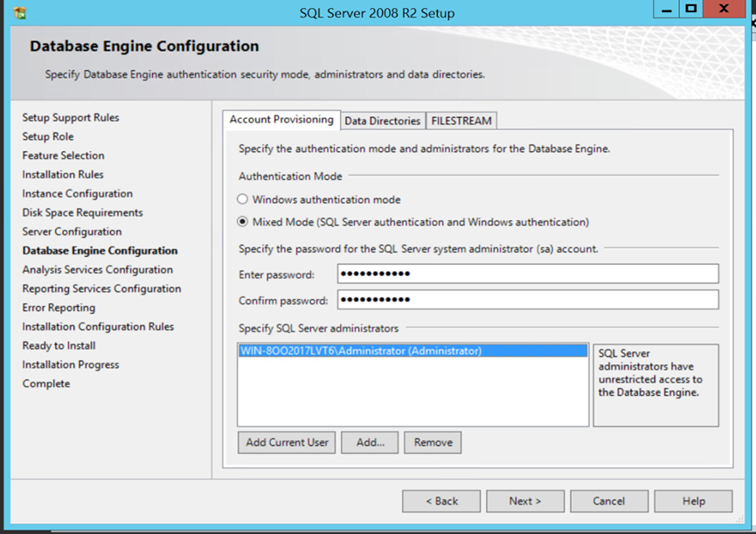Click Analysis Services Configuration step in sidebar
The image size is (756, 534).
click(97, 270)
